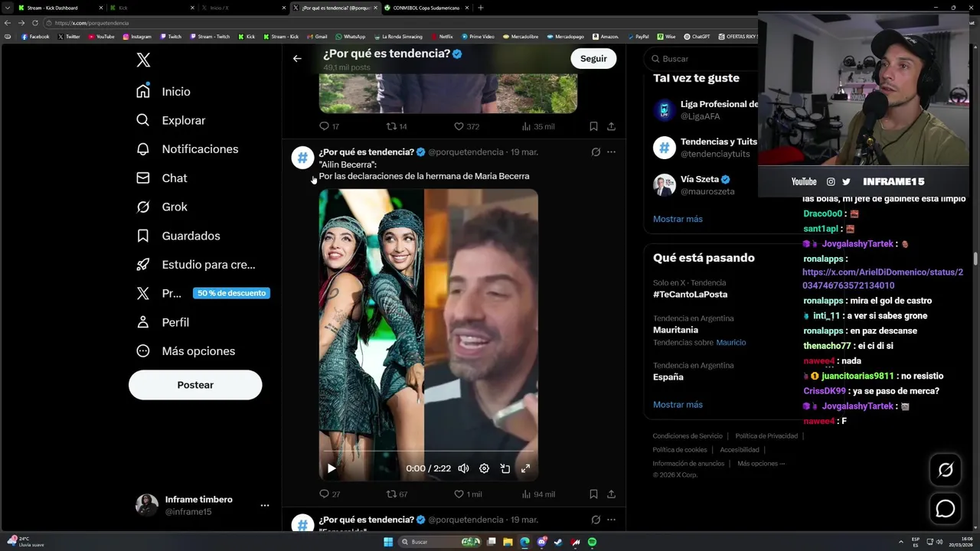Open video settings gear

(484, 468)
